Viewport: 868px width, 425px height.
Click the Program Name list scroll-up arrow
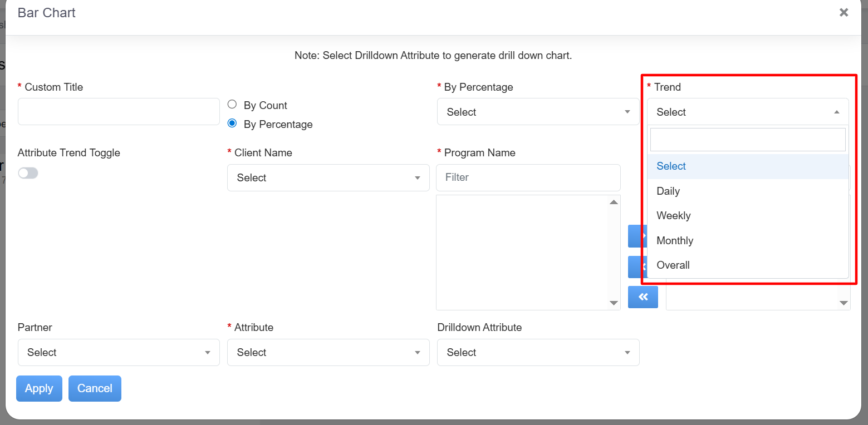(x=614, y=202)
